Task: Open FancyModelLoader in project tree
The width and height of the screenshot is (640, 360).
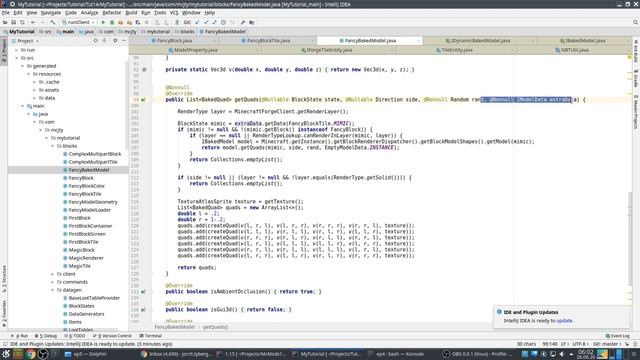Action: tap(89, 210)
